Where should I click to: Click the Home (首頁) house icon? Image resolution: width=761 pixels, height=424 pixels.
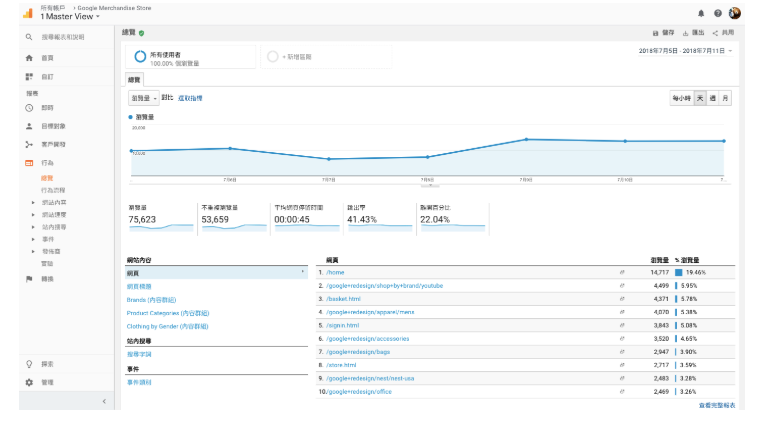pyautogui.click(x=29, y=58)
